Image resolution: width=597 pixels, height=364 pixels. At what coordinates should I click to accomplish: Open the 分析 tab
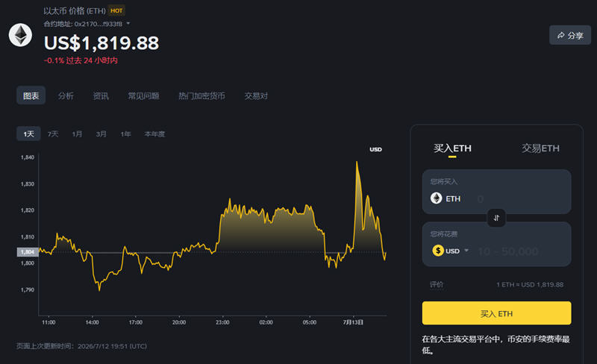coord(66,96)
